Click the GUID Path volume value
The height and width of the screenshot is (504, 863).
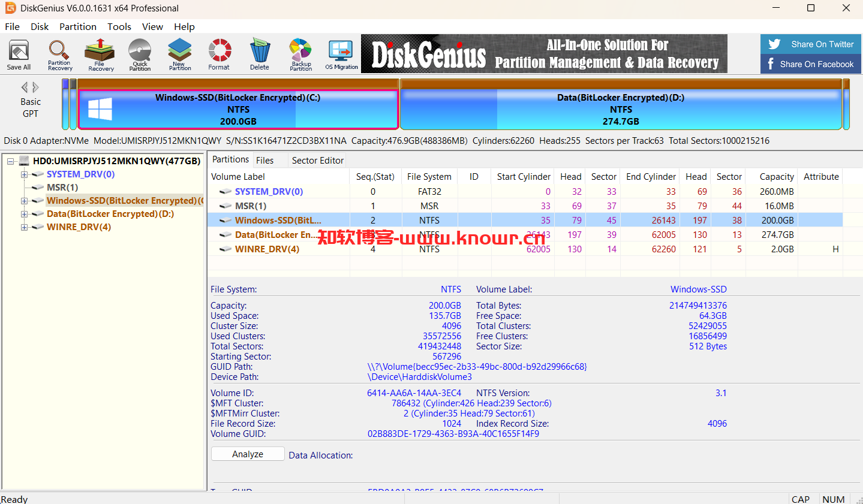[x=477, y=367]
